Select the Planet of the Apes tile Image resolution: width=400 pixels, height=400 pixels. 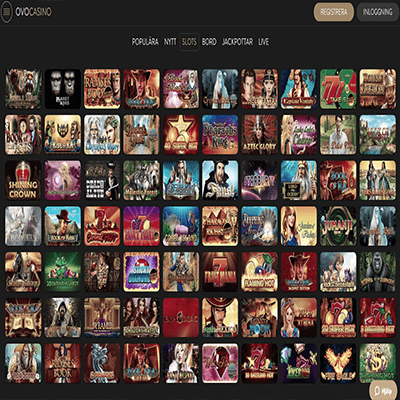63,89
